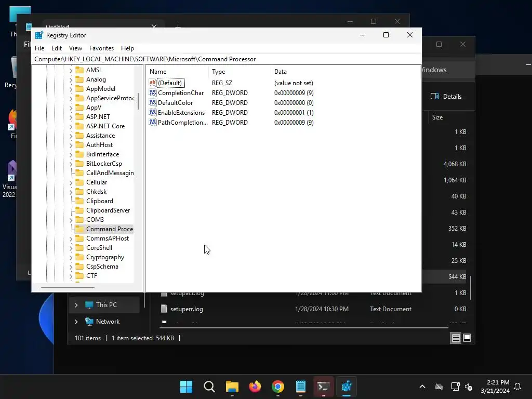This screenshot has width=532, height=399.
Task: Click the PathCompletionChar DWORD value icon
Action: 153,122
